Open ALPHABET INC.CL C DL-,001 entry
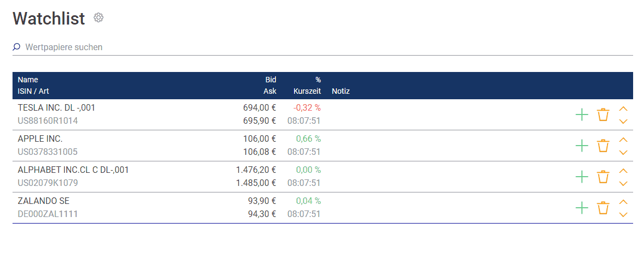Image resolution: width=644 pixels, height=259 pixels. click(x=73, y=170)
